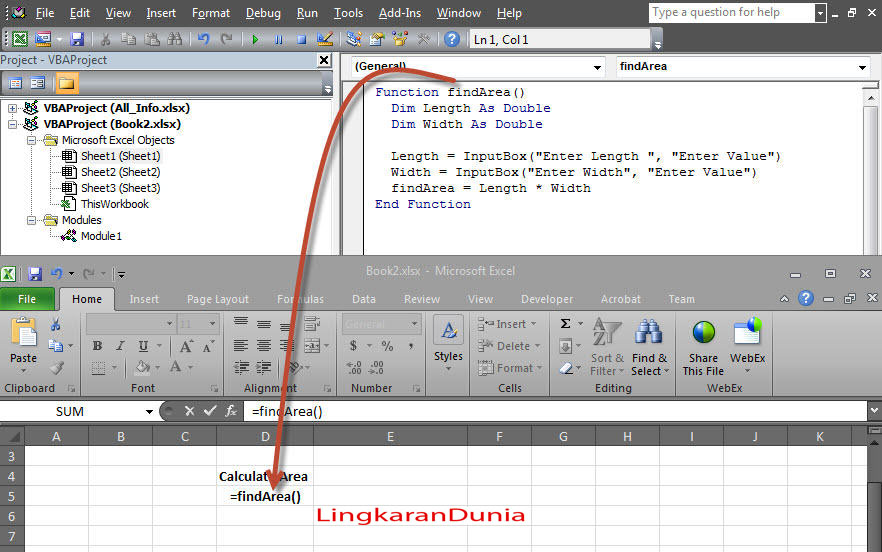Click View Microsoft Excel icon in VBA toolbar
Screen dimensions: 882x552
20,39
